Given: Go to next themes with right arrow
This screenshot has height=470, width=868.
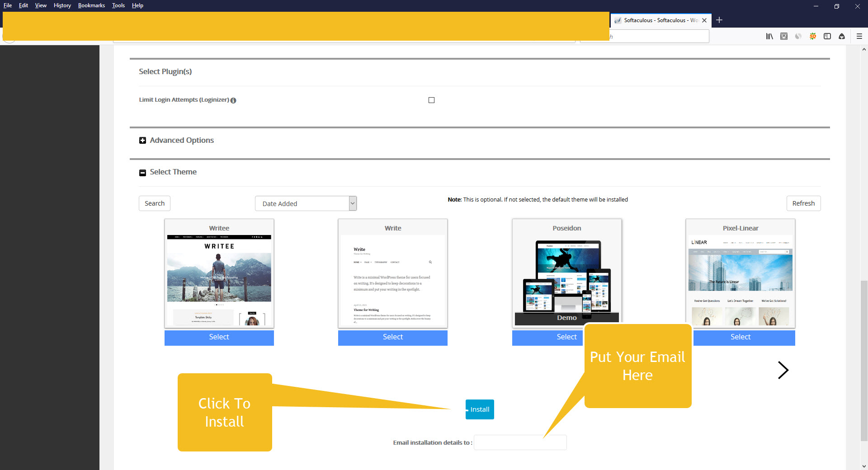Looking at the screenshot, I should click(783, 370).
